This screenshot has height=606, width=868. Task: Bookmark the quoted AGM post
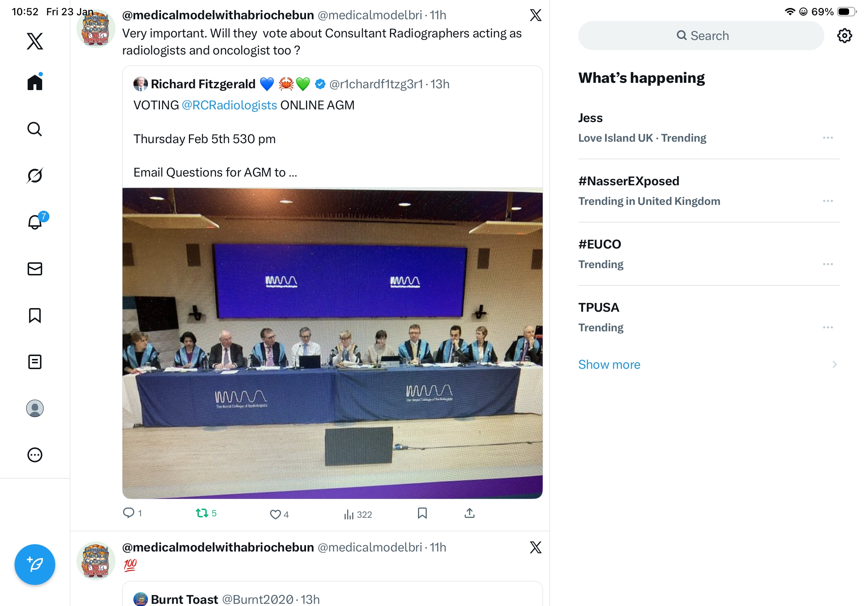point(422,513)
